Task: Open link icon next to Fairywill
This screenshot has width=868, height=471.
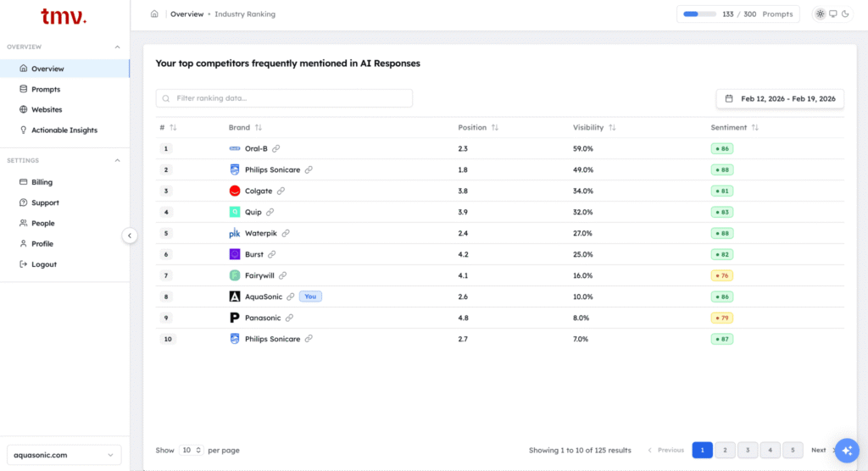Action: click(283, 275)
